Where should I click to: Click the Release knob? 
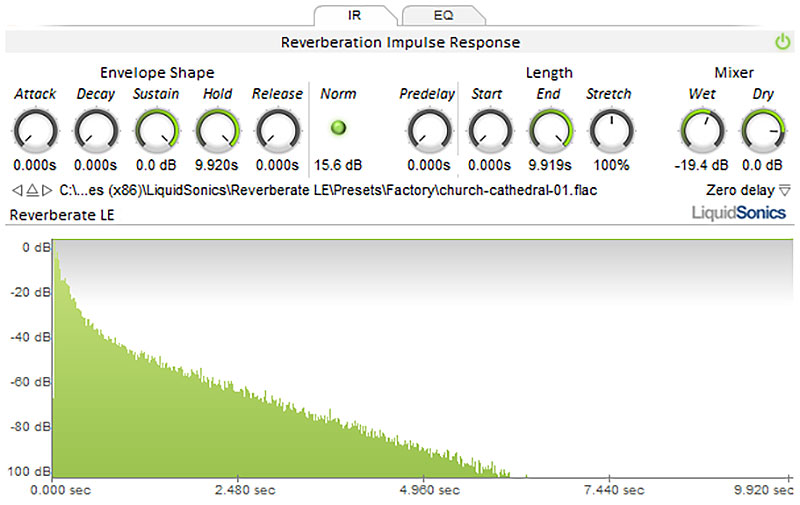click(278, 131)
